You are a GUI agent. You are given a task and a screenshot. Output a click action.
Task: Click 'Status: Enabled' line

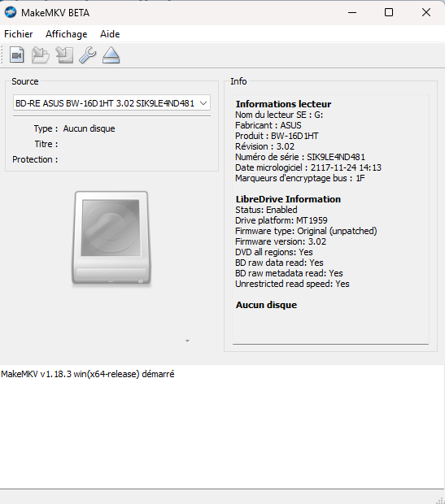tap(266, 210)
